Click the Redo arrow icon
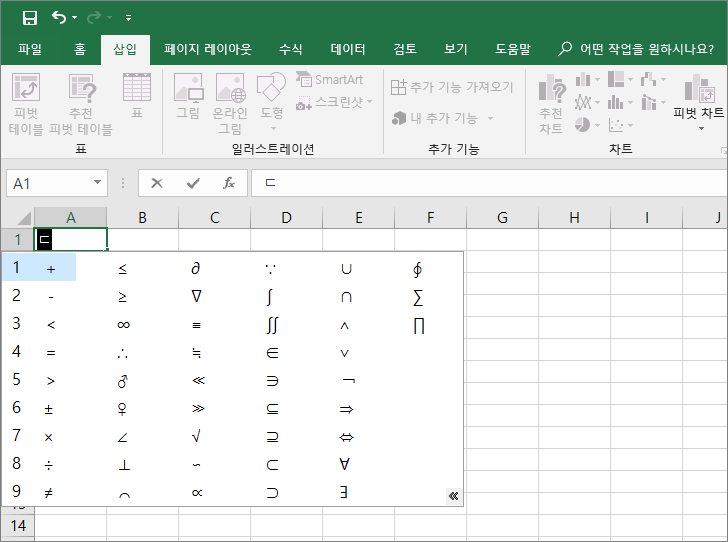Image resolution: width=728 pixels, height=542 pixels. click(94, 18)
